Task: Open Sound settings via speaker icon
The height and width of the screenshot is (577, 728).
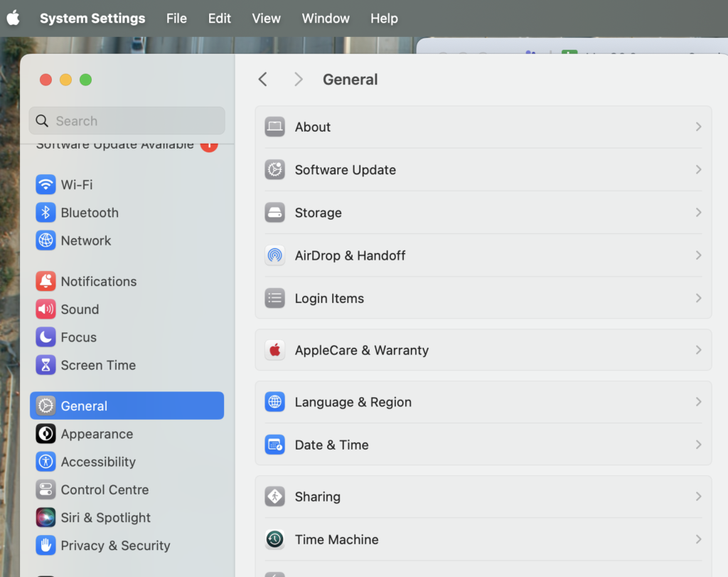Action: tap(45, 309)
